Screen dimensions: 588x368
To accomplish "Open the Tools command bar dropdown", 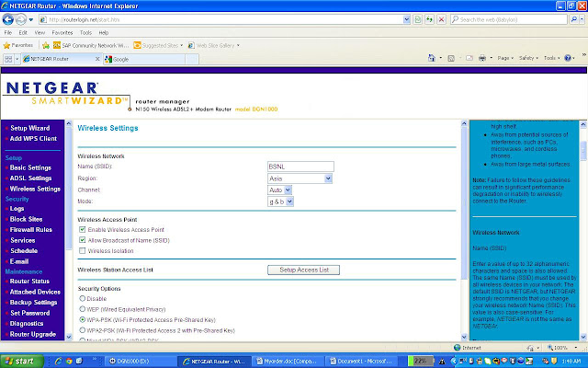I will (551, 58).
